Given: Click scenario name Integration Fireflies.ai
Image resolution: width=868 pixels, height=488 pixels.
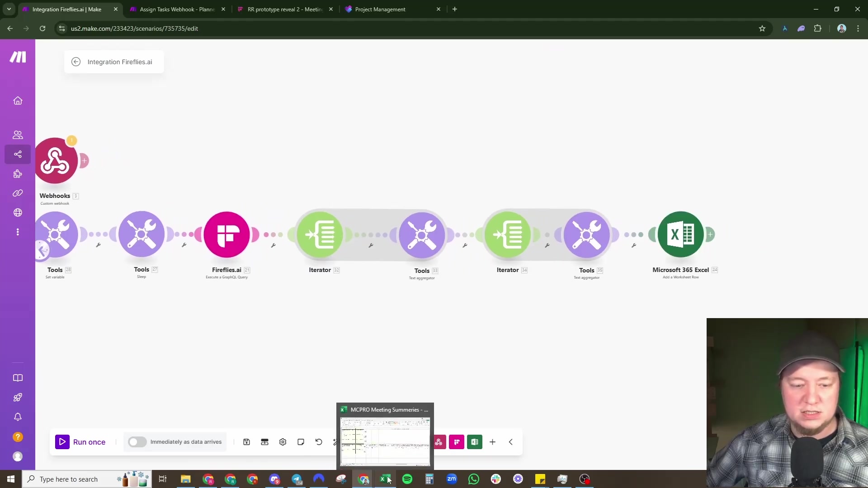Looking at the screenshot, I should (120, 62).
